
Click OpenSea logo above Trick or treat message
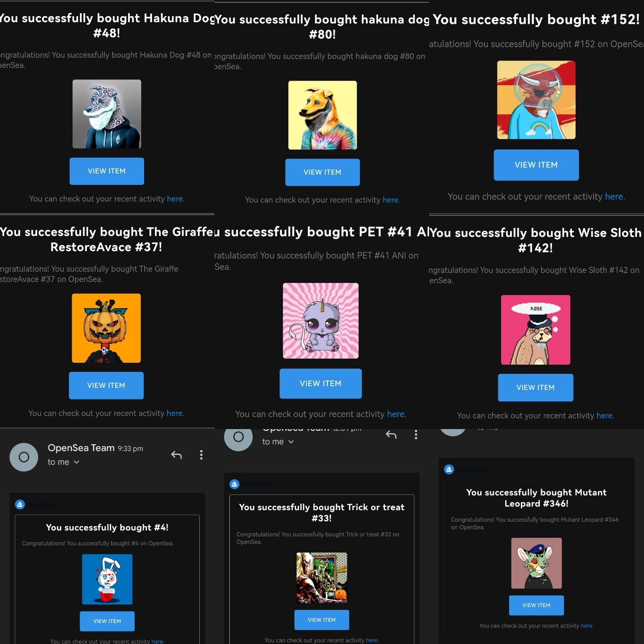click(x=234, y=484)
